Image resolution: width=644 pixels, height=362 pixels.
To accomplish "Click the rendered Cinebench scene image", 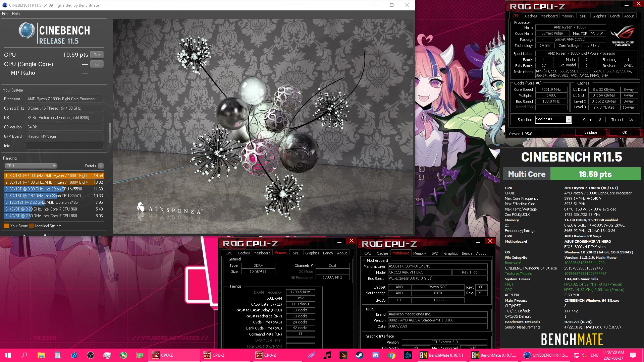I will pyautogui.click(x=263, y=126).
